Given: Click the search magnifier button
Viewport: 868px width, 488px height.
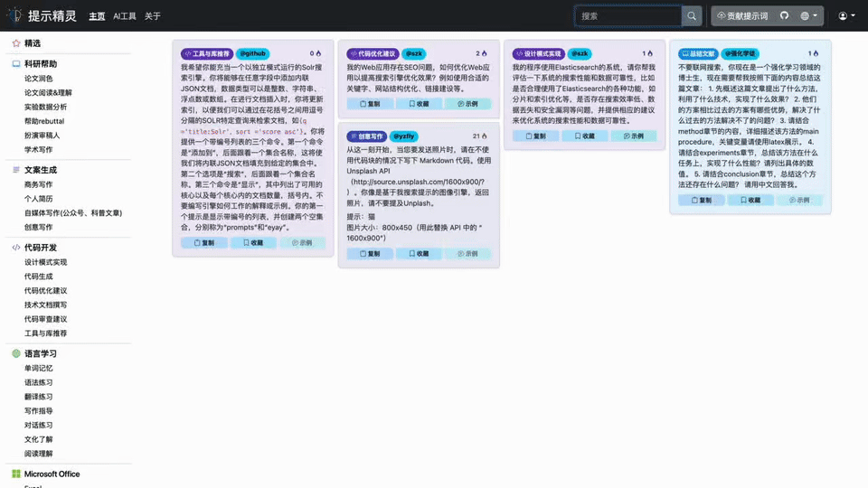Looking at the screenshot, I should [x=692, y=16].
